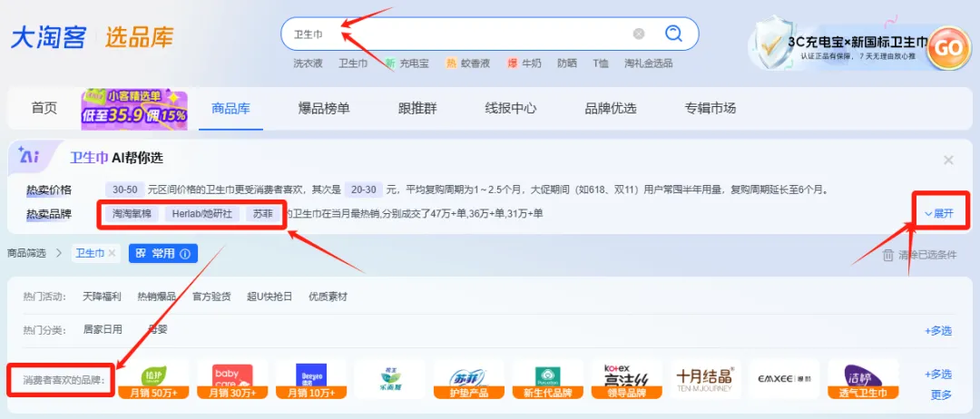980x419 pixels.
Task: Open the 线报中心 tab
Action: click(x=511, y=109)
